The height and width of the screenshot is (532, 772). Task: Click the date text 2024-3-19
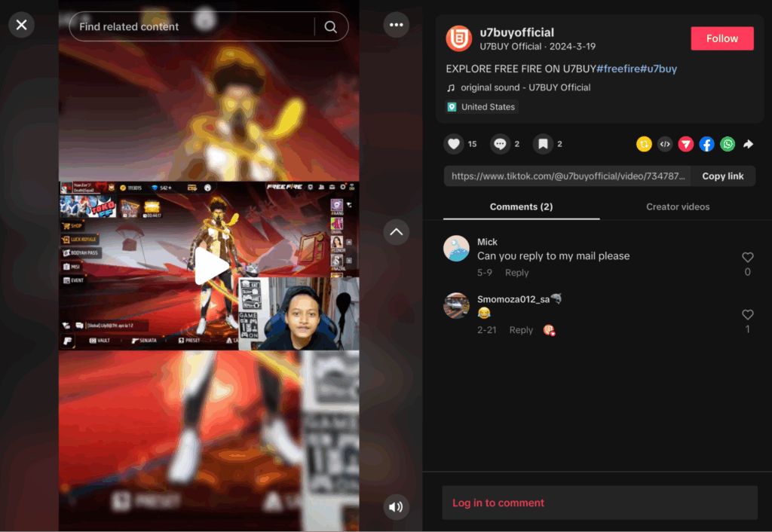coord(572,46)
